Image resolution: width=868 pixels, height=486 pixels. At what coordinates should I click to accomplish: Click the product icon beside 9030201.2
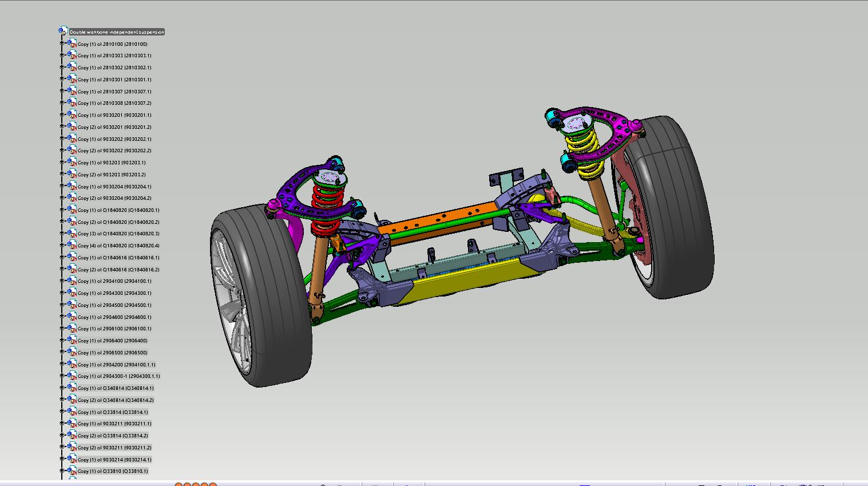click(72, 127)
